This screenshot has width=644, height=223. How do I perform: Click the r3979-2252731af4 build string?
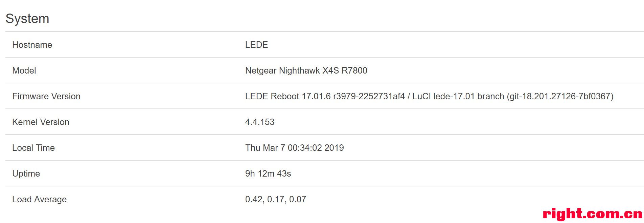coord(369,96)
